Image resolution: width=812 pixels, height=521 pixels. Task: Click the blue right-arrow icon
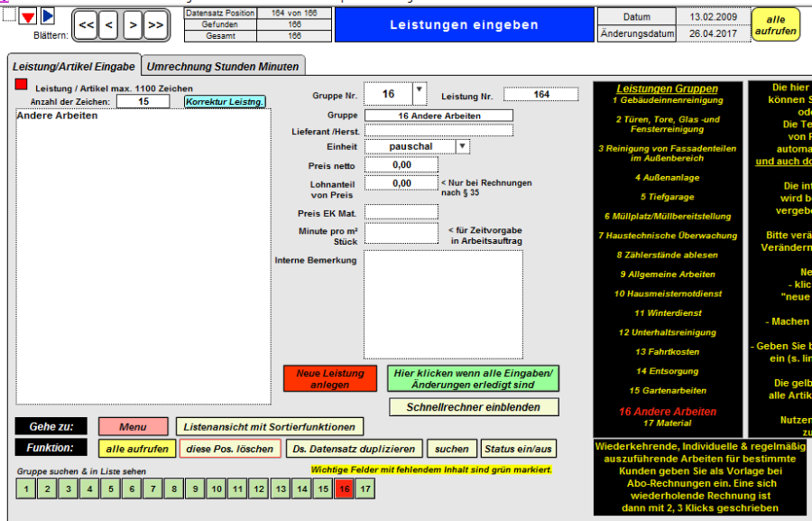click(48, 15)
